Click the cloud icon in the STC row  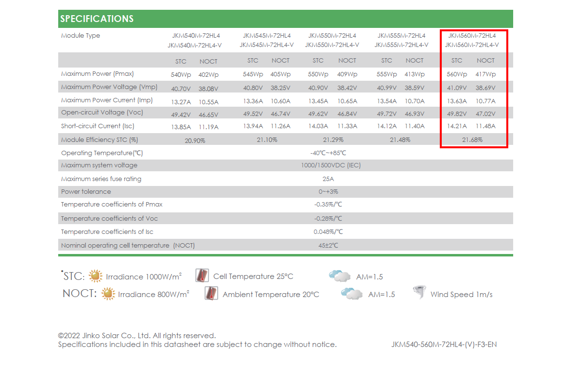pyautogui.click(x=340, y=276)
